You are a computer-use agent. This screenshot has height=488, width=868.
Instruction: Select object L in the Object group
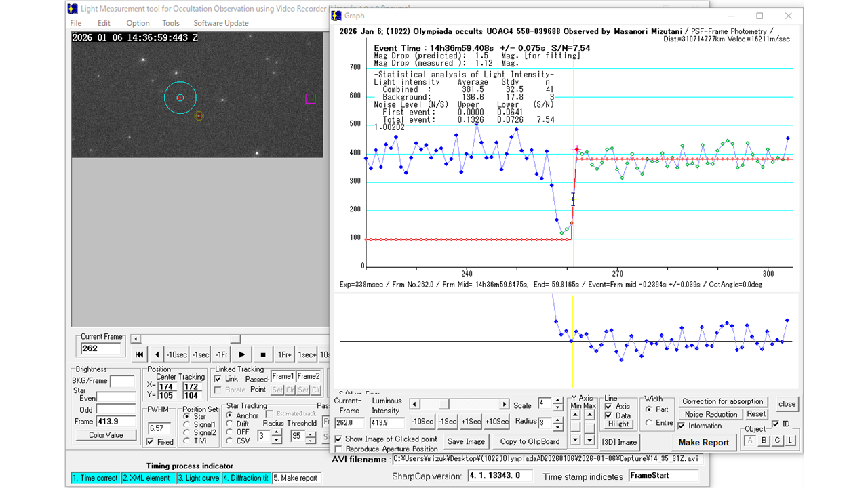[791, 441]
